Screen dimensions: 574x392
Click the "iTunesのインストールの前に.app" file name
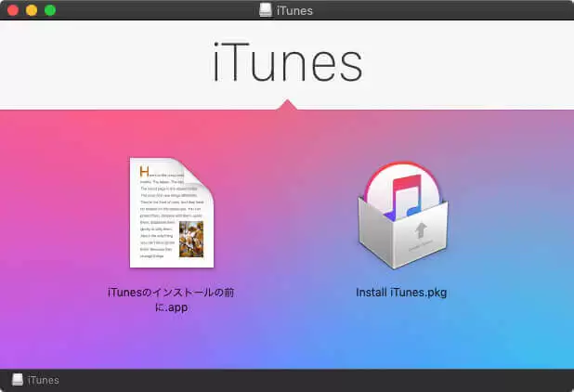point(171,299)
